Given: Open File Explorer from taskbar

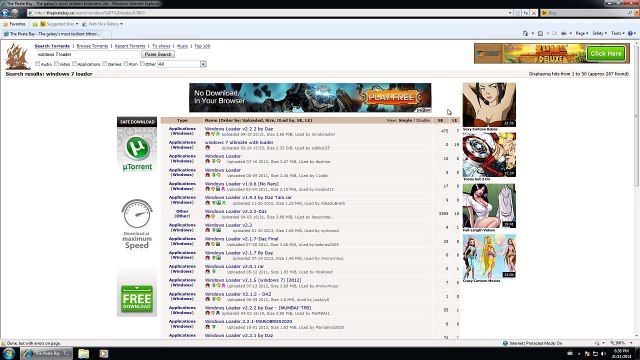Looking at the screenshot, I should 84,353.
